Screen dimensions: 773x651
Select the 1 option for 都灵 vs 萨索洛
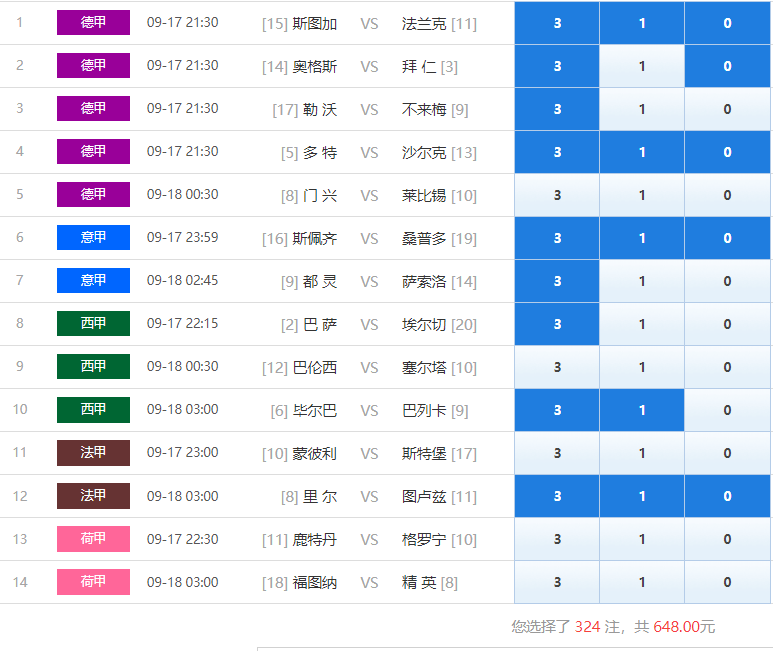pos(642,281)
